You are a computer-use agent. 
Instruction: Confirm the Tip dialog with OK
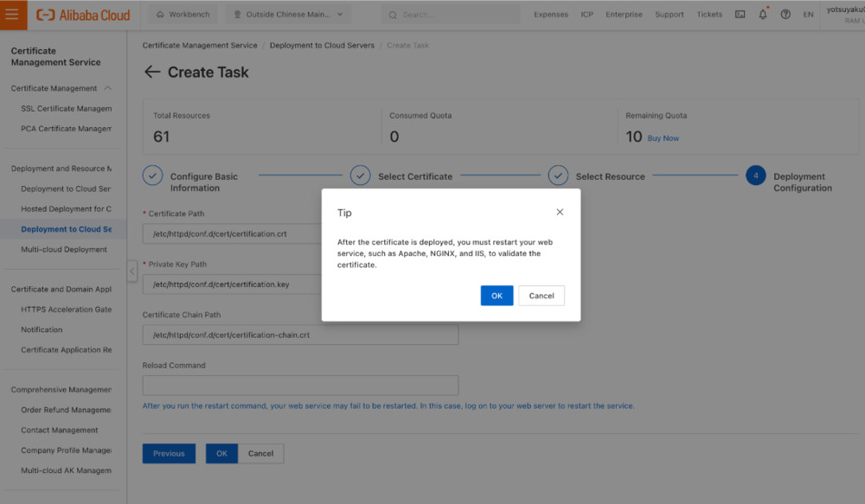[497, 295]
